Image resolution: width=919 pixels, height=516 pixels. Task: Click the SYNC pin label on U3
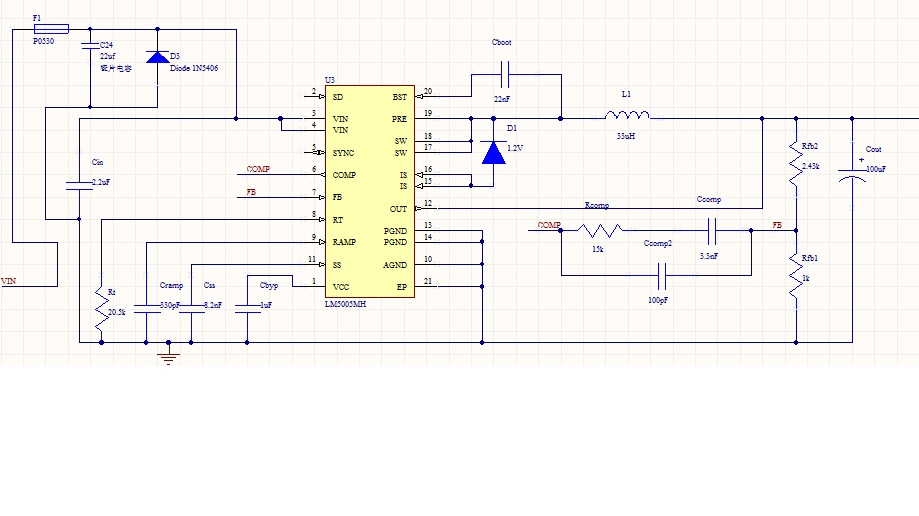(x=343, y=153)
